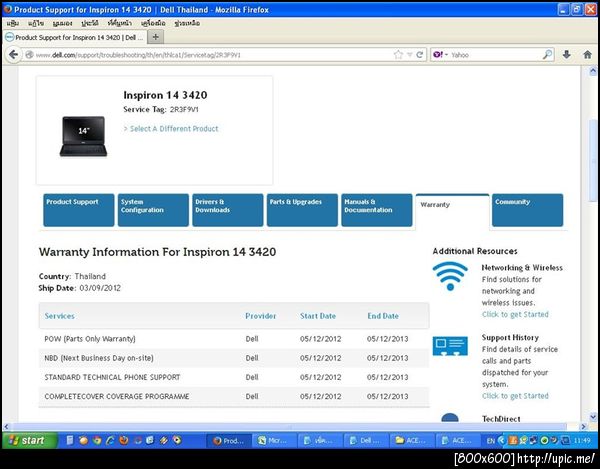600x469 pixels.
Task: Switch to the Product Support tab
Action: click(78, 210)
